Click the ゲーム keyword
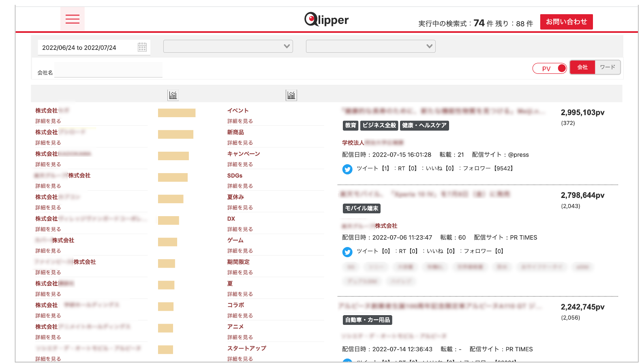 235,240
